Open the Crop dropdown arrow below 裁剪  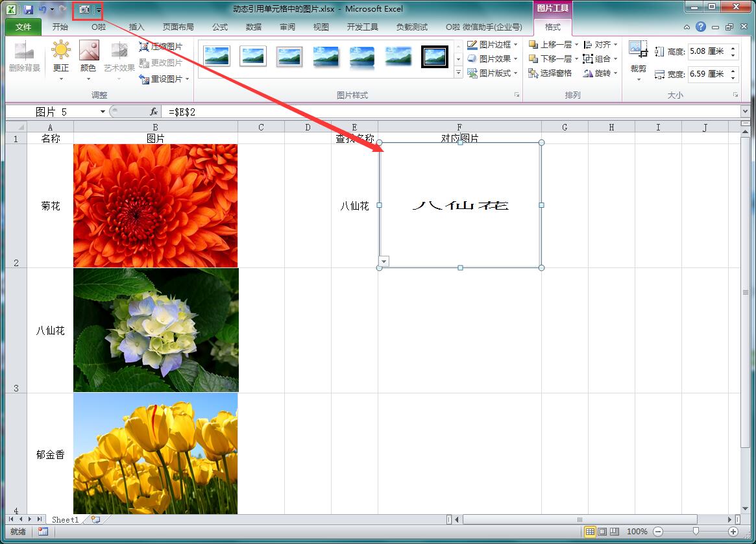tap(639, 79)
